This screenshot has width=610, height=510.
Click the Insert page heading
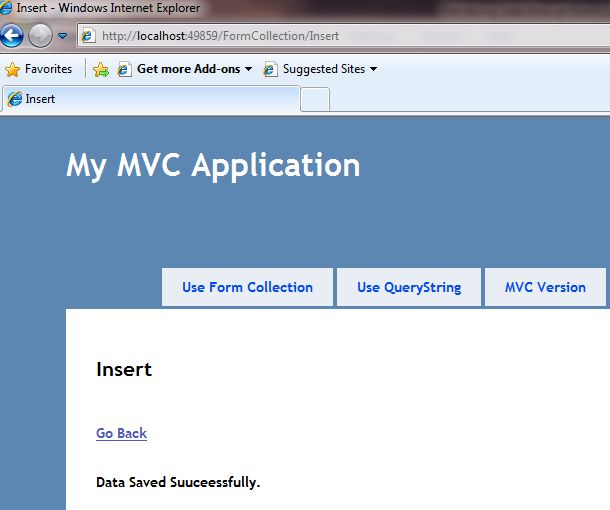[124, 369]
